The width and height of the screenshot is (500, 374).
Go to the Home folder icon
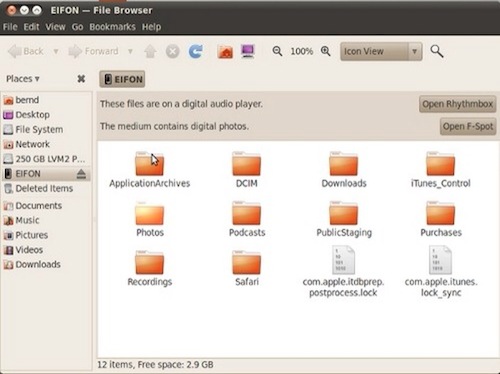(x=225, y=52)
